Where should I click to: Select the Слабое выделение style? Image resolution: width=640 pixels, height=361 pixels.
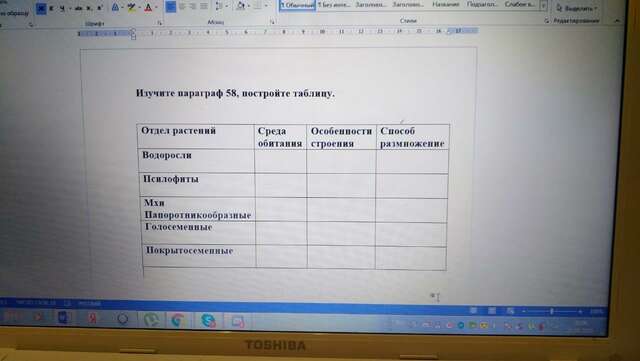tap(519, 4)
